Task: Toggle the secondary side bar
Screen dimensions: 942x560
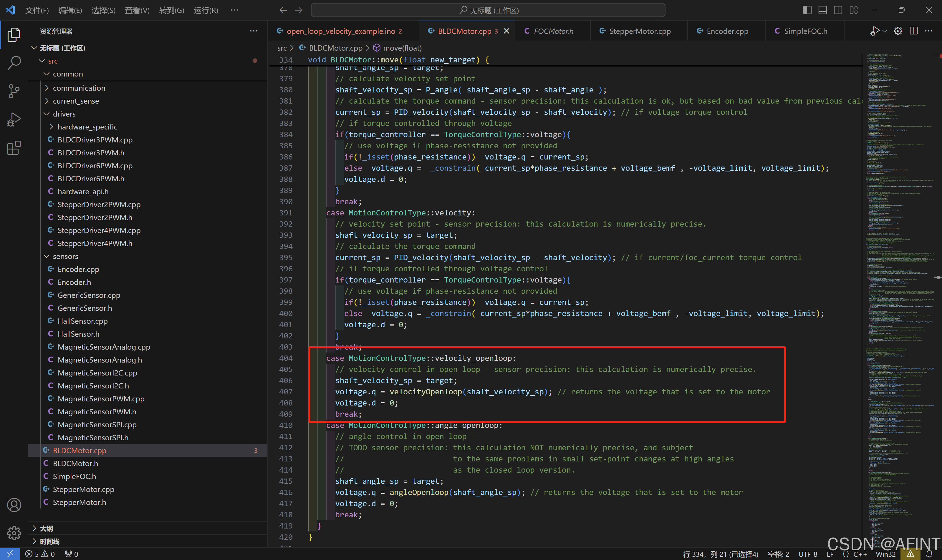Action: 838,10
